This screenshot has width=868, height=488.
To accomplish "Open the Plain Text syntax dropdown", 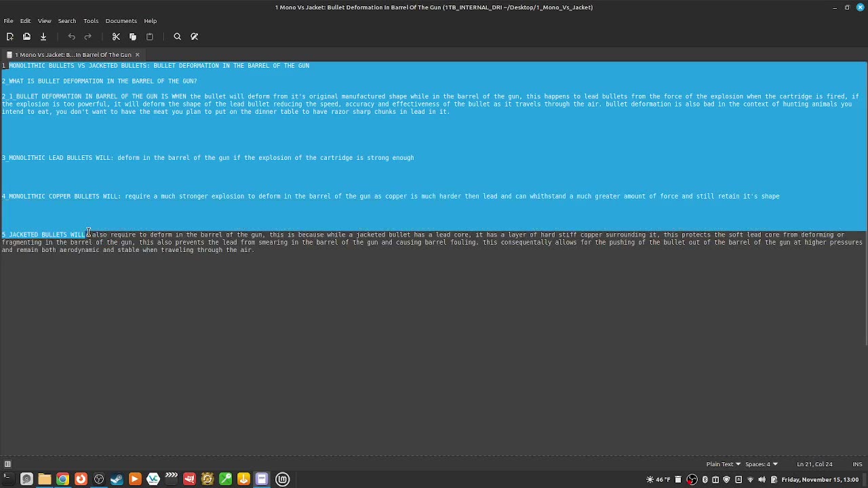I will tap(724, 464).
